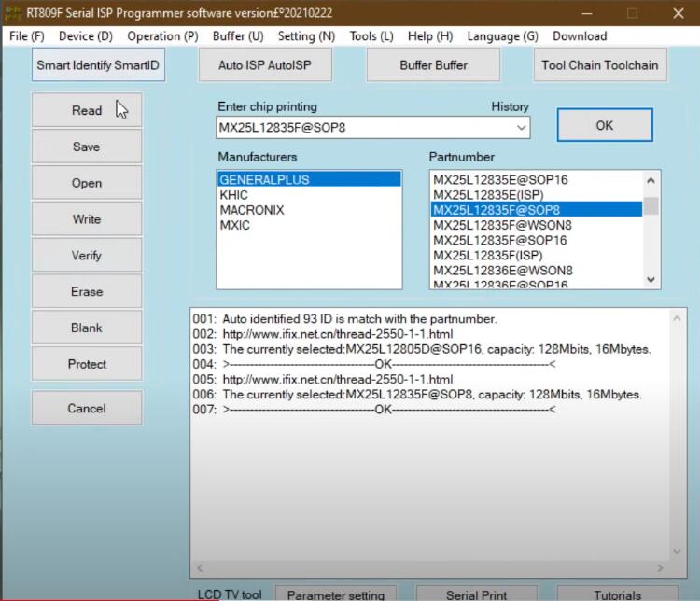Click the Write button

(87, 218)
